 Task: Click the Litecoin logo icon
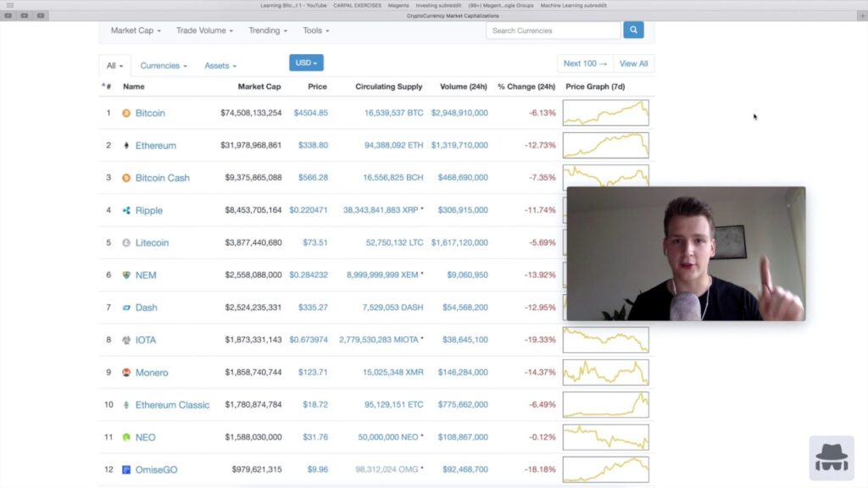pyautogui.click(x=126, y=242)
